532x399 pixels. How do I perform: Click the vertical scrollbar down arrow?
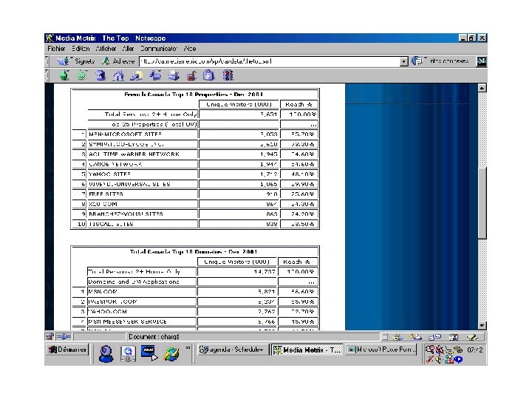[x=482, y=326]
